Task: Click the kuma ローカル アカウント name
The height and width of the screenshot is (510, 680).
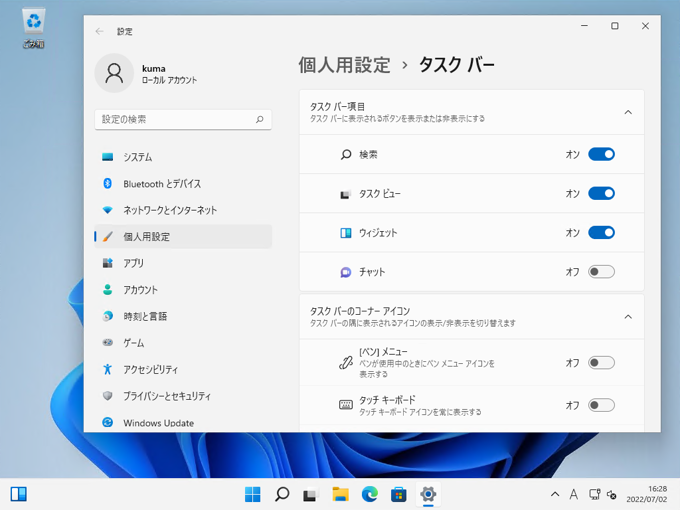Action: pyautogui.click(x=169, y=74)
